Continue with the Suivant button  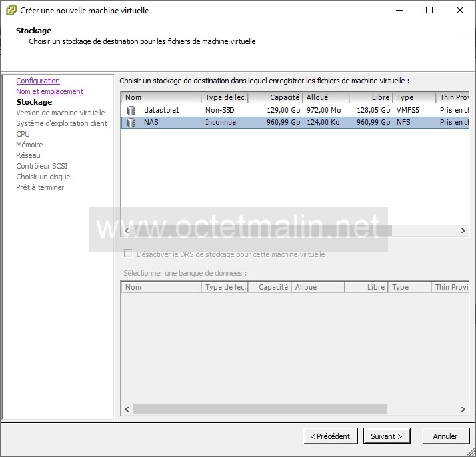pyautogui.click(x=387, y=436)
